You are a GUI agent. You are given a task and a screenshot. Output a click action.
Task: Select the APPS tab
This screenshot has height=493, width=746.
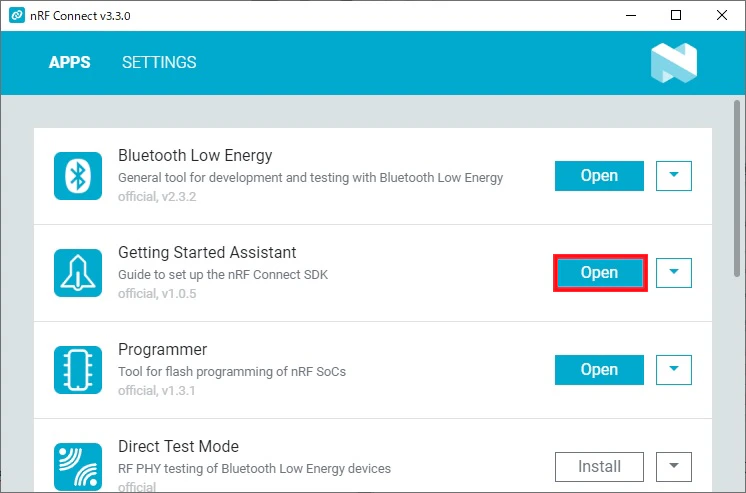coord(69,62)
